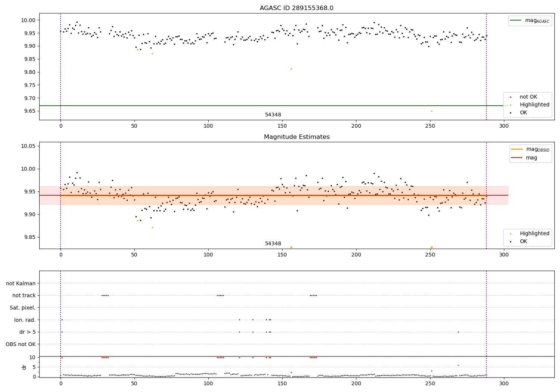560x392 pixels.
Task: Select the 'dr > 5' row label
Action: click(x=28, y=332)
